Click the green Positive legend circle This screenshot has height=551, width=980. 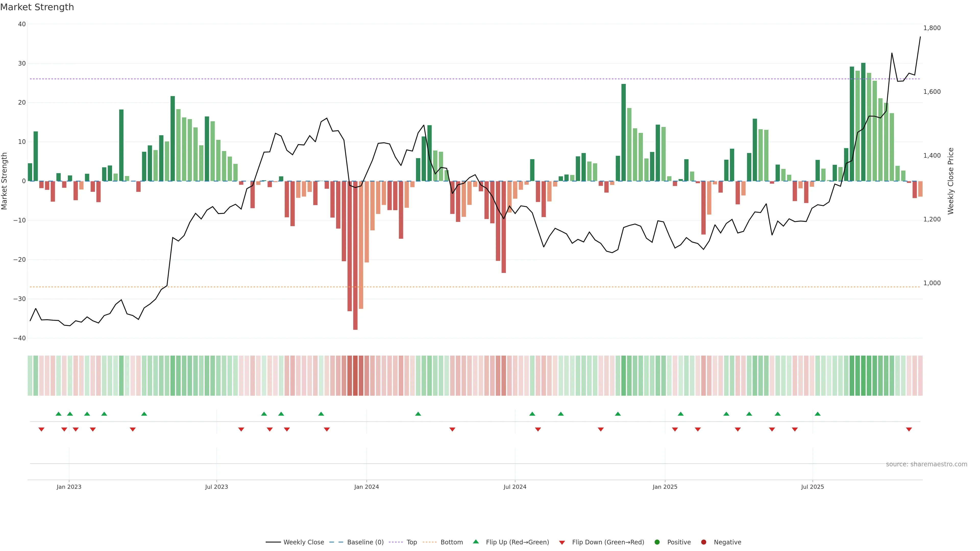pos(657,542)
